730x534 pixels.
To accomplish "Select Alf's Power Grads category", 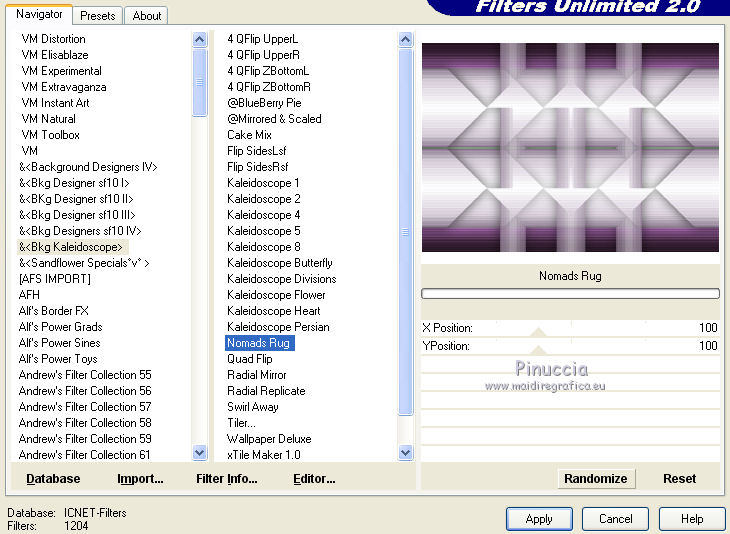I will click(61, 327).
